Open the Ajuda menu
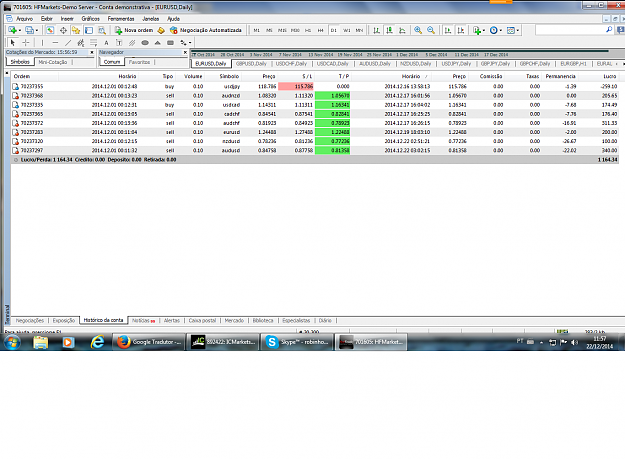The width and height of the screenshot is (625, 459). tap(173, 19)
